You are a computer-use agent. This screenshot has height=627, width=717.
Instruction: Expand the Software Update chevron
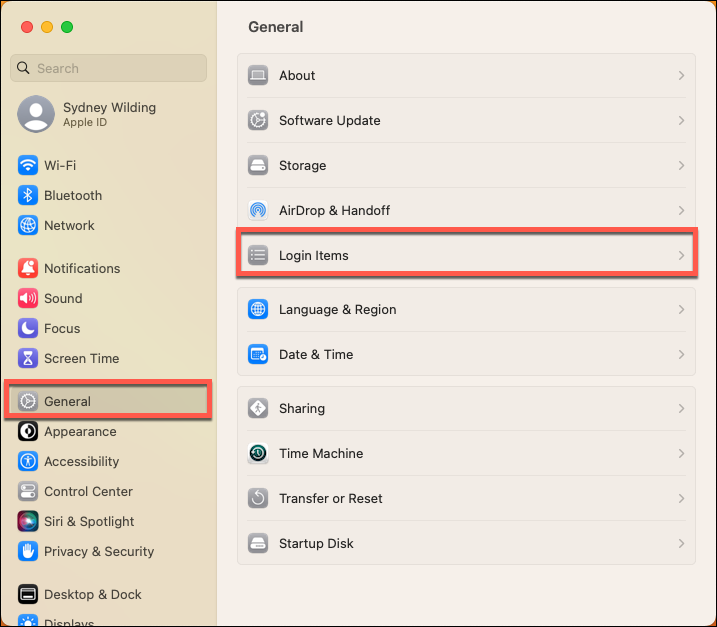click(681, 120)
